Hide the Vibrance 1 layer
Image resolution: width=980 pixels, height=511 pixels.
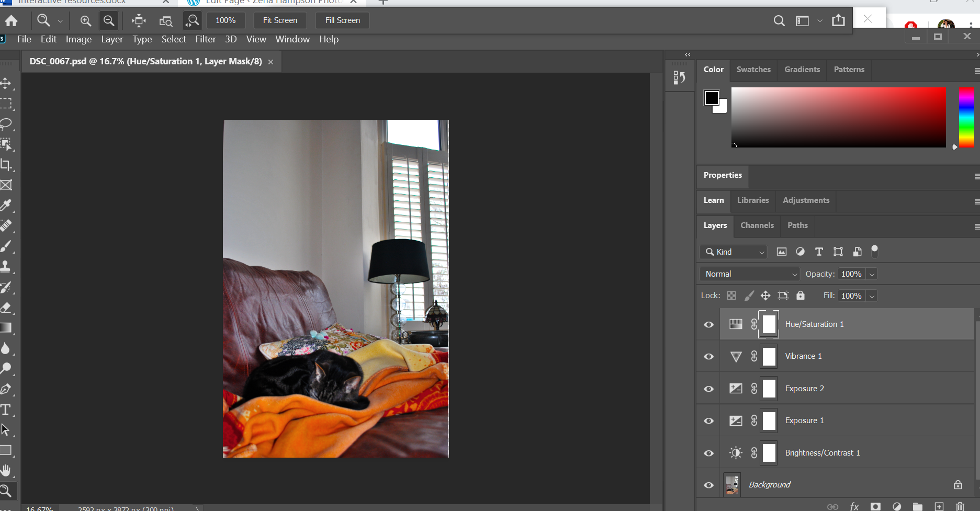(x=708, y=356)
